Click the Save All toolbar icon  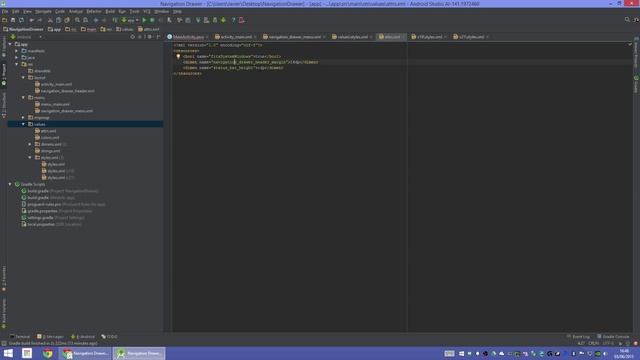point(13,20)
